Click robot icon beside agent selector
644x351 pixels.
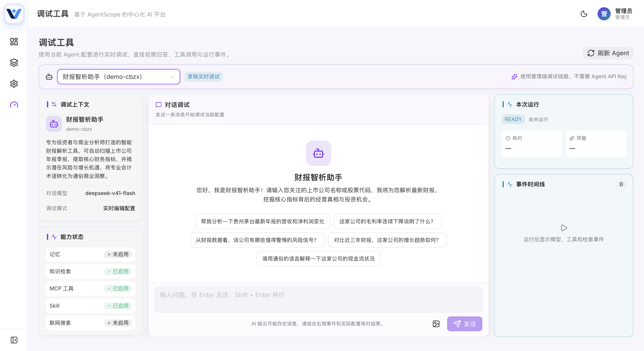pyautogui.click(x=49, y=77)
